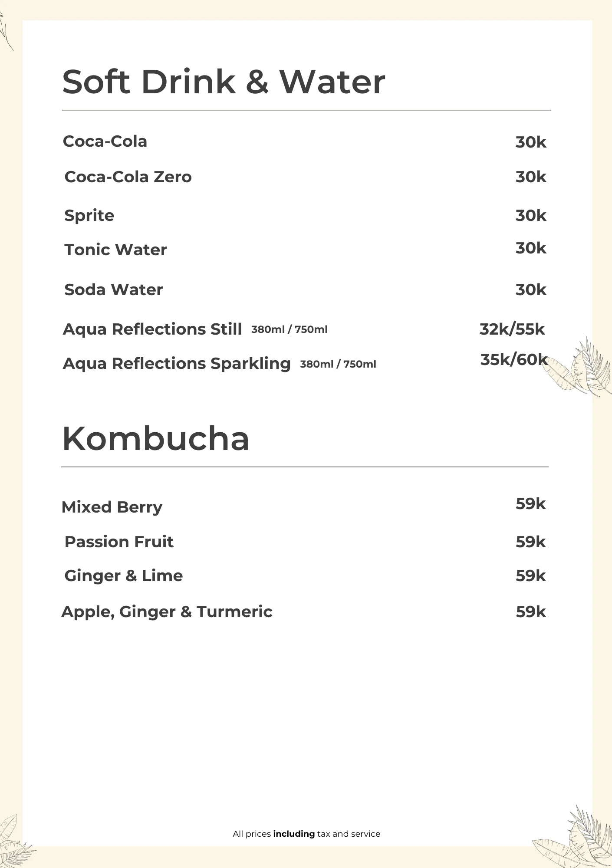Click Aqua Reflections Still item name
The height and width of the screenshot is (868, 612).
pyautogui.click(x=152, y=329)
